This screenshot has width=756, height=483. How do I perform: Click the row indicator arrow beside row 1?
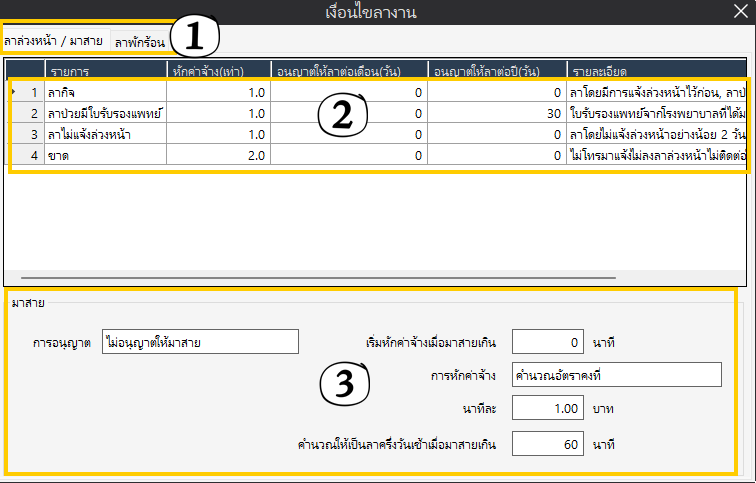pyautogui.click(x=13, y=92)
